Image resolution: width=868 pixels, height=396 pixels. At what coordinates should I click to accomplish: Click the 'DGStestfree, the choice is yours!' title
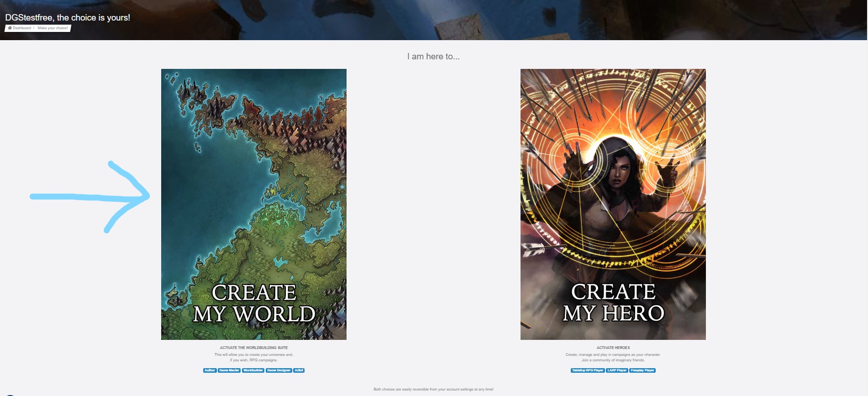(x=68, y=18)
